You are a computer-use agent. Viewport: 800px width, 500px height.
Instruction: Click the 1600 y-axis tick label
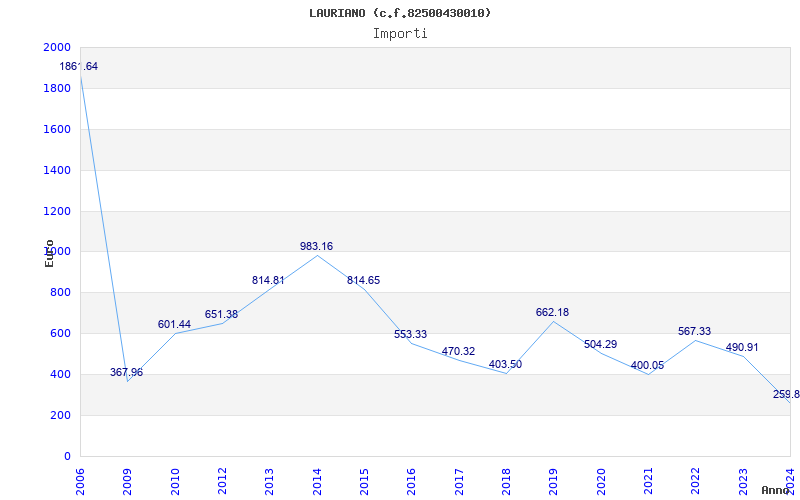coord(57,129)
